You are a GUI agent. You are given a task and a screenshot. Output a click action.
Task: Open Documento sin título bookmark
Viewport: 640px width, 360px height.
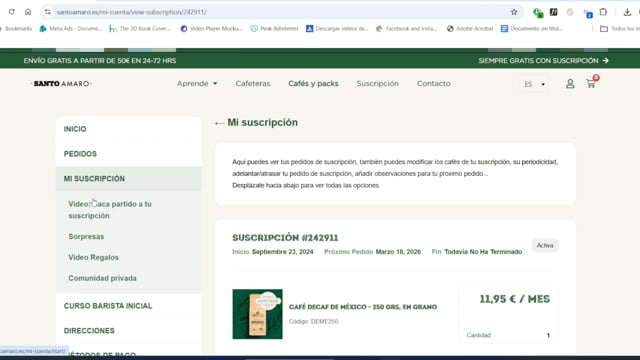[532, 29]
